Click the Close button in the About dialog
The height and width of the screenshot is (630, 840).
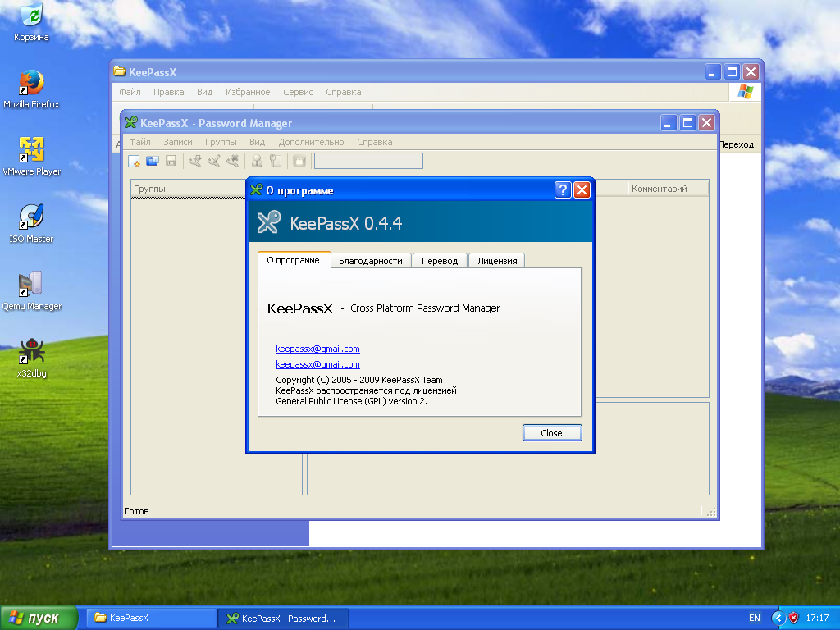pos(552,433)
